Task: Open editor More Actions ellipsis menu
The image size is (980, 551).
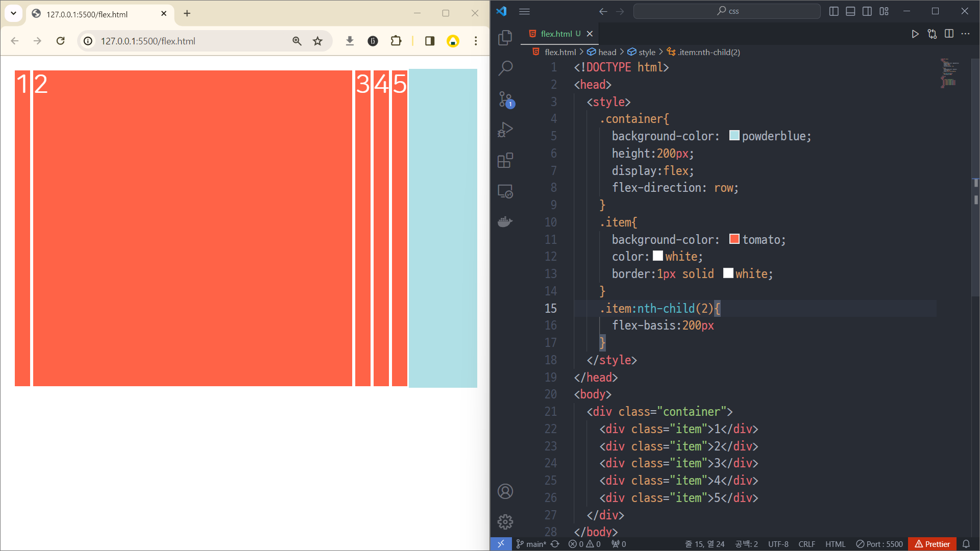Action: pos(965,34)
